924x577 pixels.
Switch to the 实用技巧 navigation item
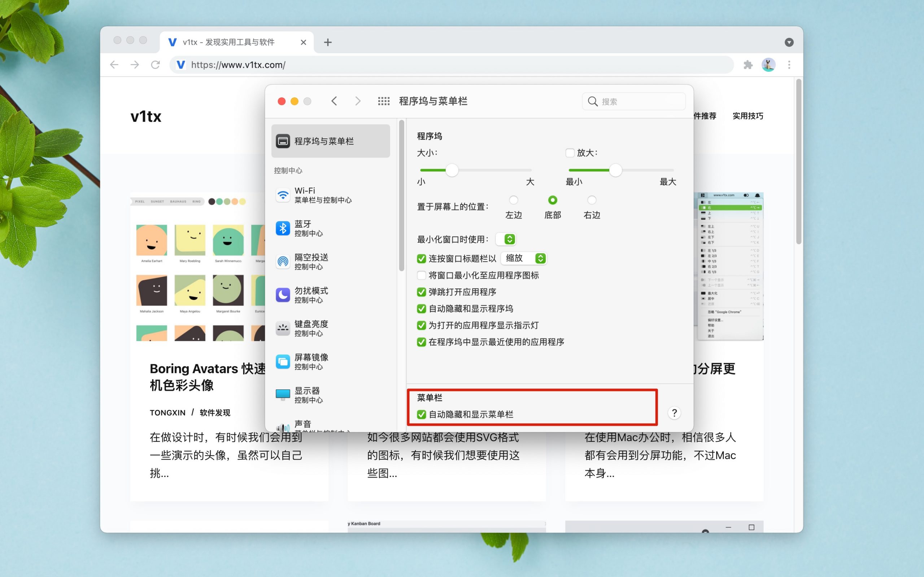(748, 116)
